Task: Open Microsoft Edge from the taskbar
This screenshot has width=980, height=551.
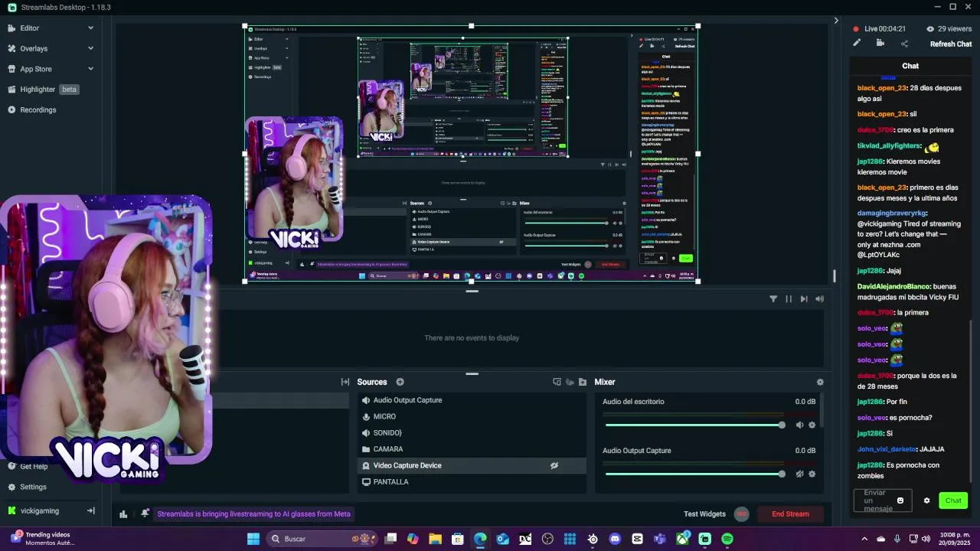Action: [x=480, y=539]
